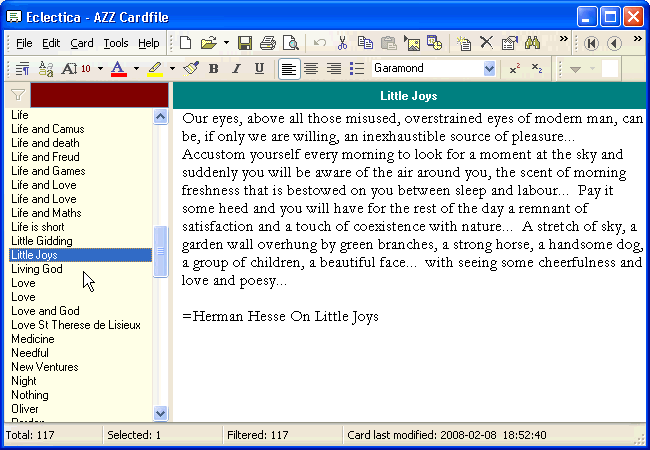Delete the card with the X icon
The width and height of the screenshot is (650, 450).
point(486,43)
